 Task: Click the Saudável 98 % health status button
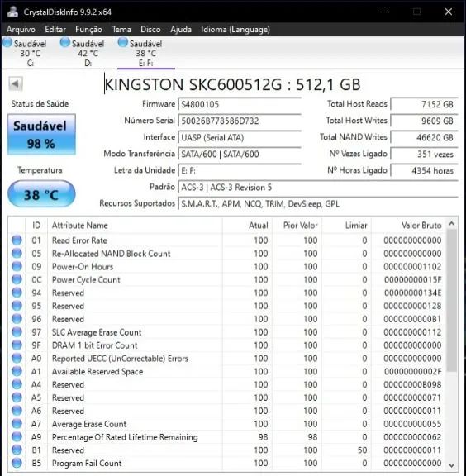pos(41,135)
